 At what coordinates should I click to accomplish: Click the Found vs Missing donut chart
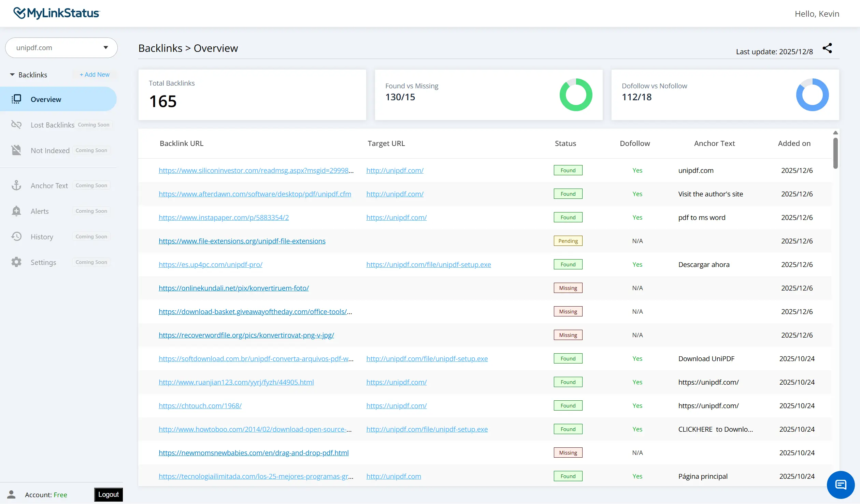coord(576,94)
